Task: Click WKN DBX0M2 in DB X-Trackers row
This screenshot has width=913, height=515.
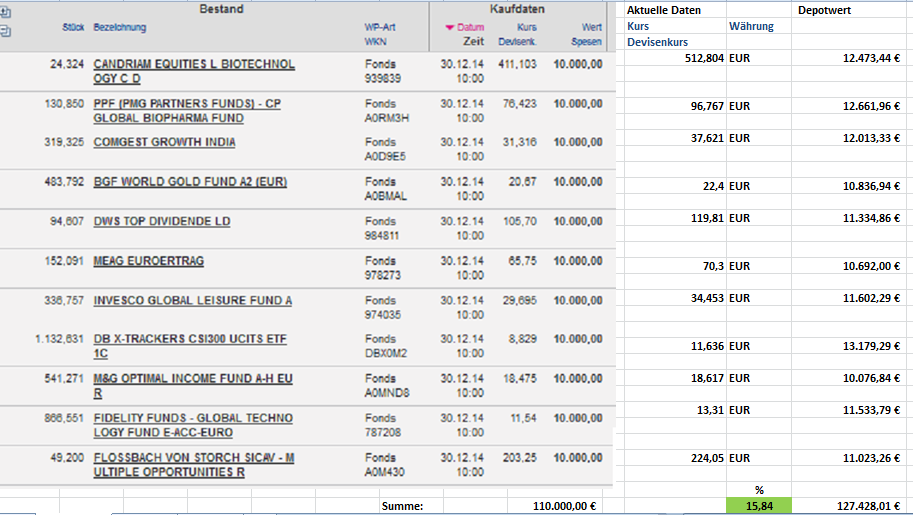Action: click(x=385, y=354)
